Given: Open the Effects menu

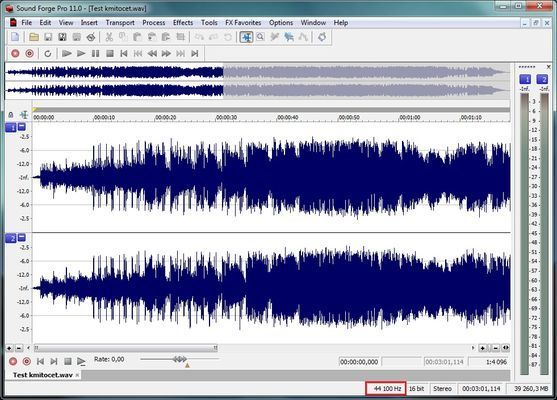Looking at the screenshot, I should pyautogui.click(x=183, y=23).
